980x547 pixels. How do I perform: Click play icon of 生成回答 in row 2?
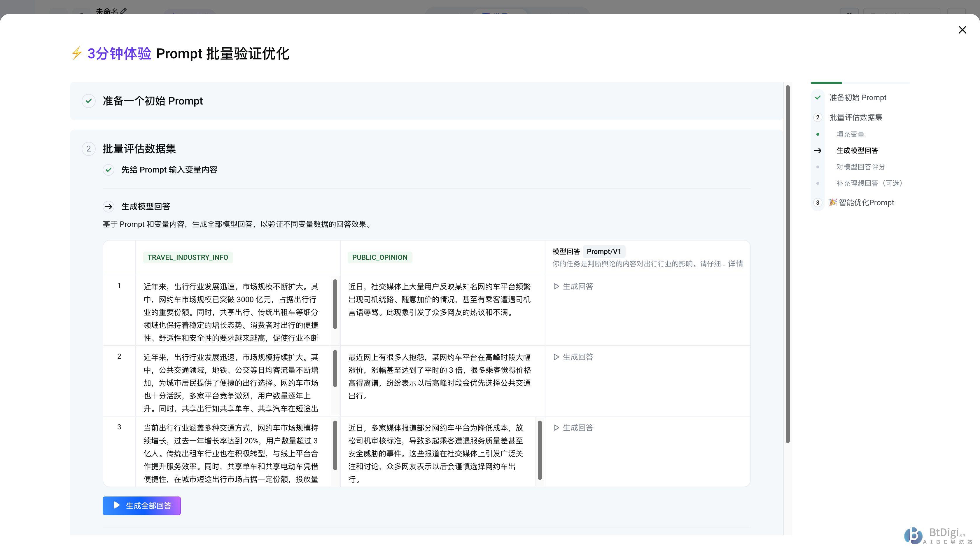(x=556, y=357)
